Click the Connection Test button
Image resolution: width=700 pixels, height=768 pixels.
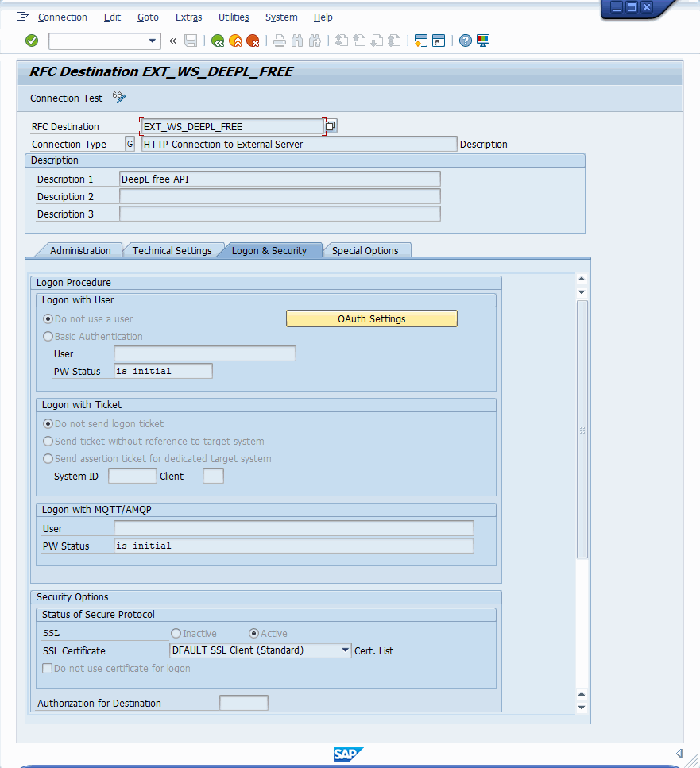66,98
